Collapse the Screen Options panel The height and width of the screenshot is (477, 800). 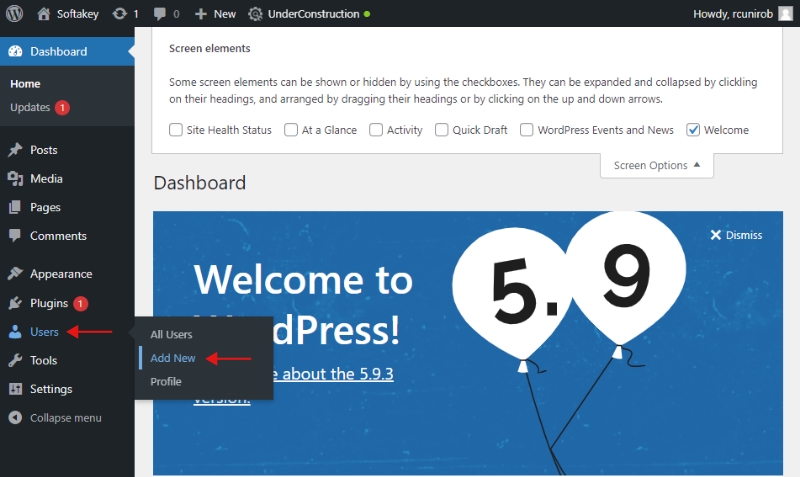(656, 165)
